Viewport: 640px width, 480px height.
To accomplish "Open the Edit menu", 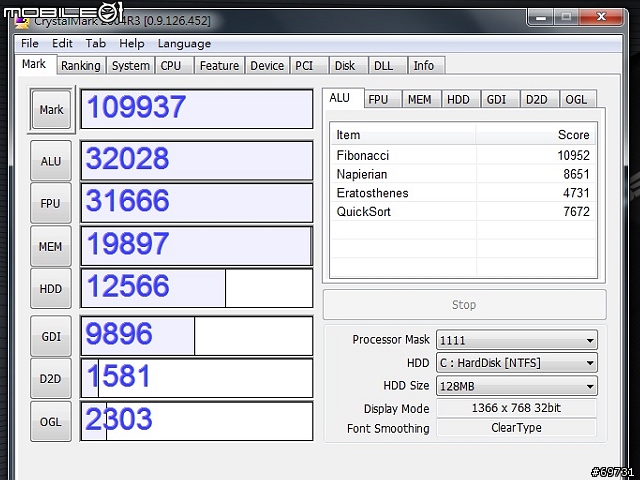I will click(62, 43).
